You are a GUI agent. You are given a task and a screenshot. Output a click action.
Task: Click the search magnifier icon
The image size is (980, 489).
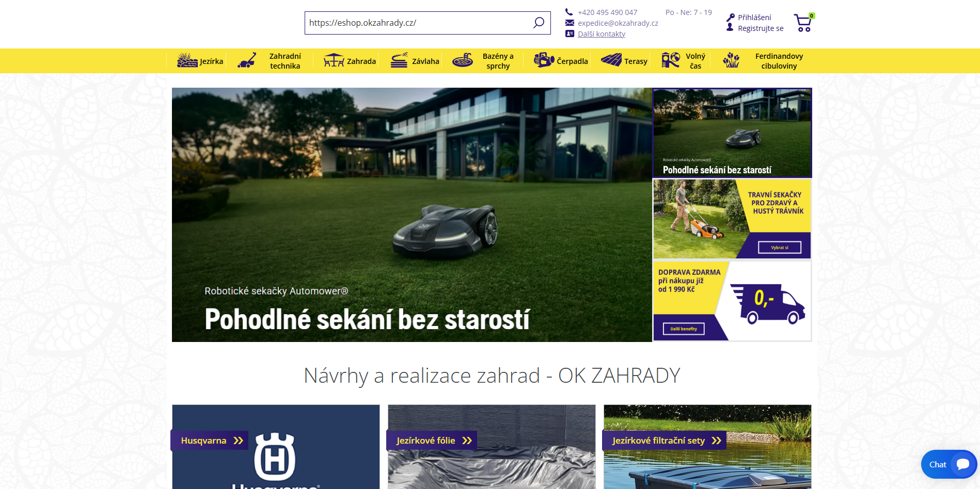tap(539, 23)
